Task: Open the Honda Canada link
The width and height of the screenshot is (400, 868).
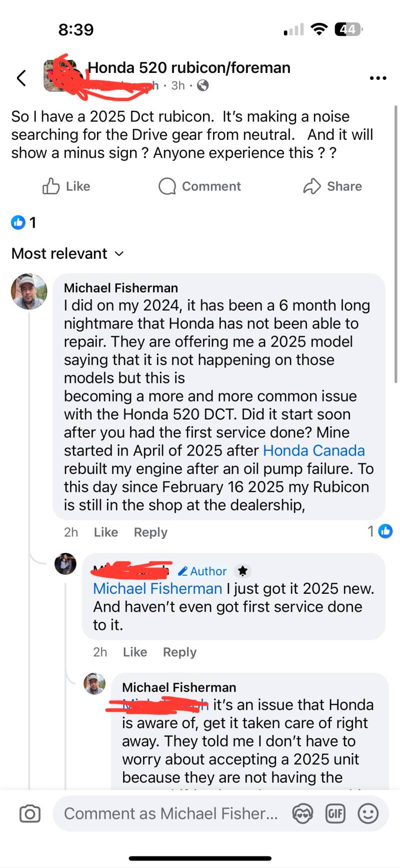Action: pos(313,450)
